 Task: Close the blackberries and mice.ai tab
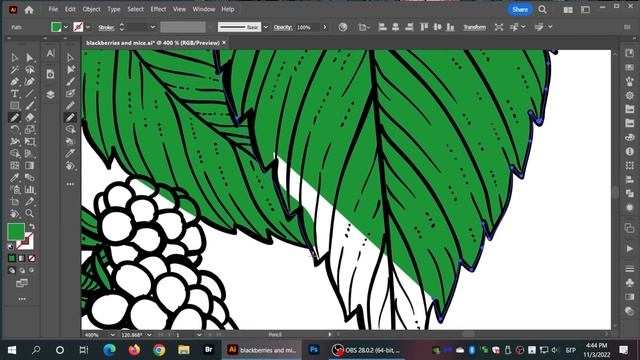(224, 42)
